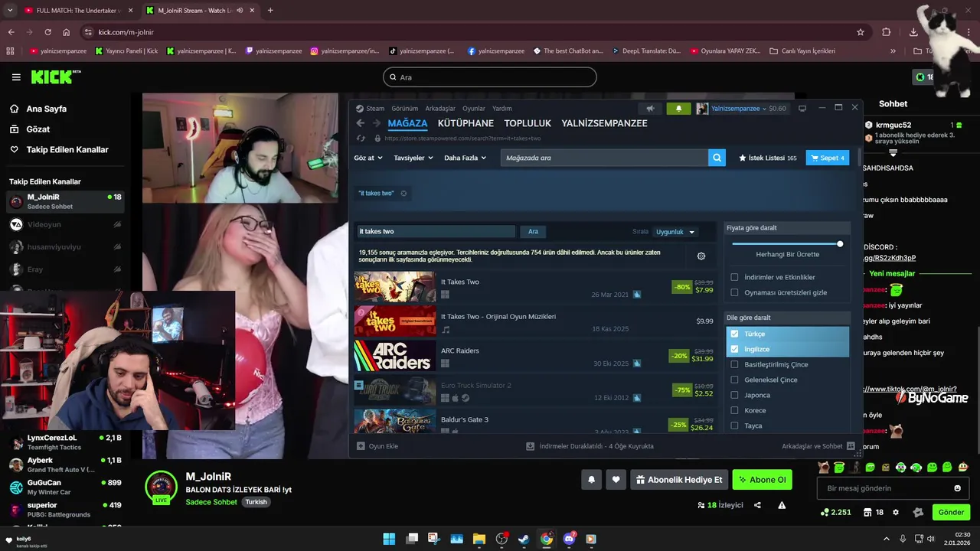Screen dimensions: 980x551
Task: Click the Ara search button
Action: click(x=533, y=232)
